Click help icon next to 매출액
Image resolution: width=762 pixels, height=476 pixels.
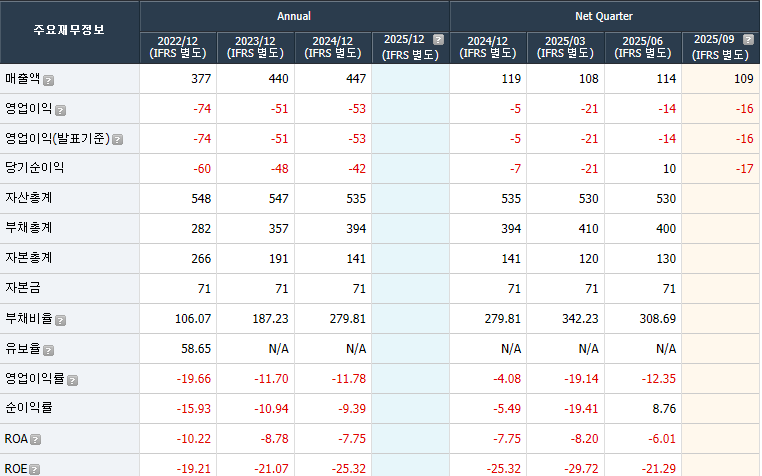(49, 80)
